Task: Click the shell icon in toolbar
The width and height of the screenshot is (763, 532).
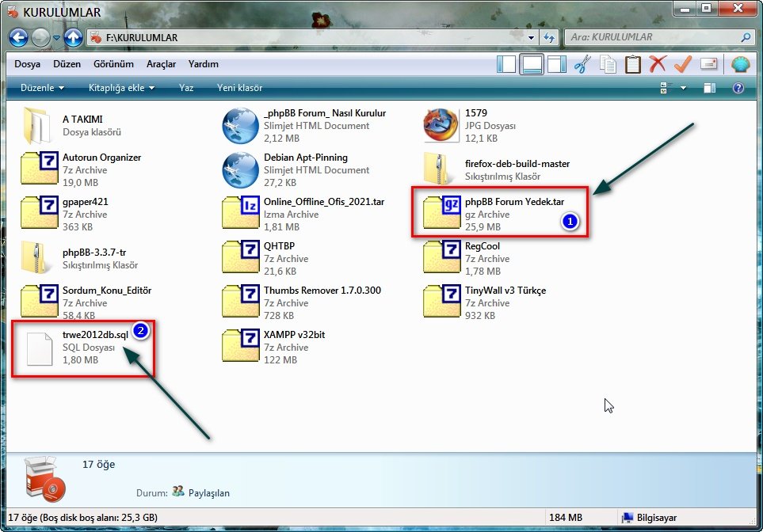Action: pyautogui.click(x=740, y=64)
